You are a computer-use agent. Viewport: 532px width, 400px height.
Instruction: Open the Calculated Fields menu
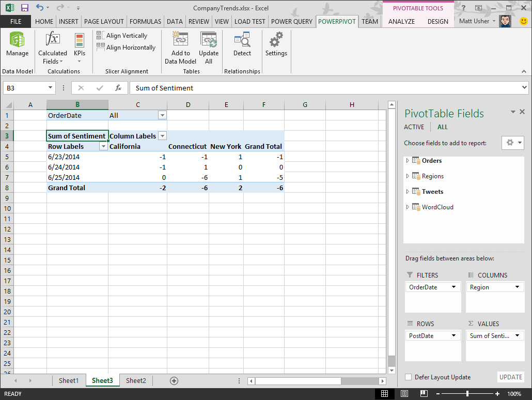(x=52, y=57)
